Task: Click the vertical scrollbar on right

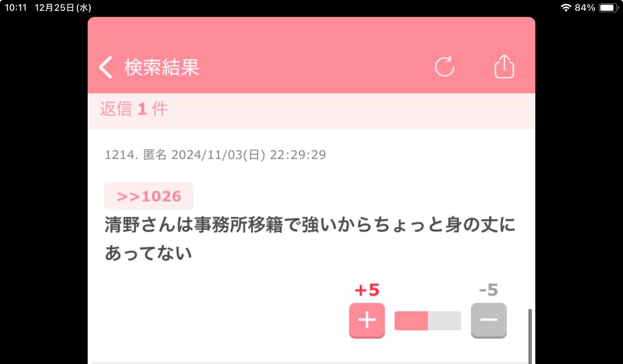Action: (x=530, y=336)
